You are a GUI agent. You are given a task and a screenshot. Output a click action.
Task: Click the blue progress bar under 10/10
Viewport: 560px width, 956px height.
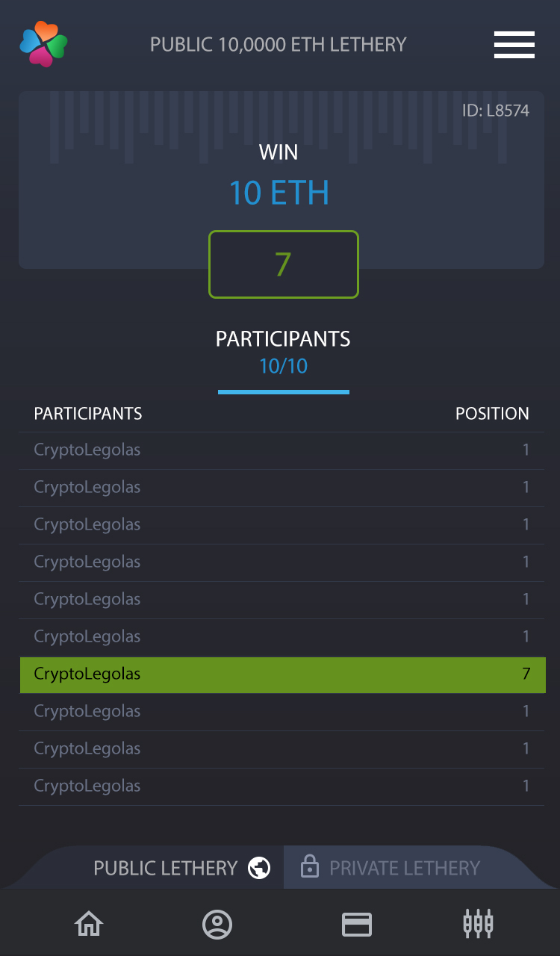(283, 391)
